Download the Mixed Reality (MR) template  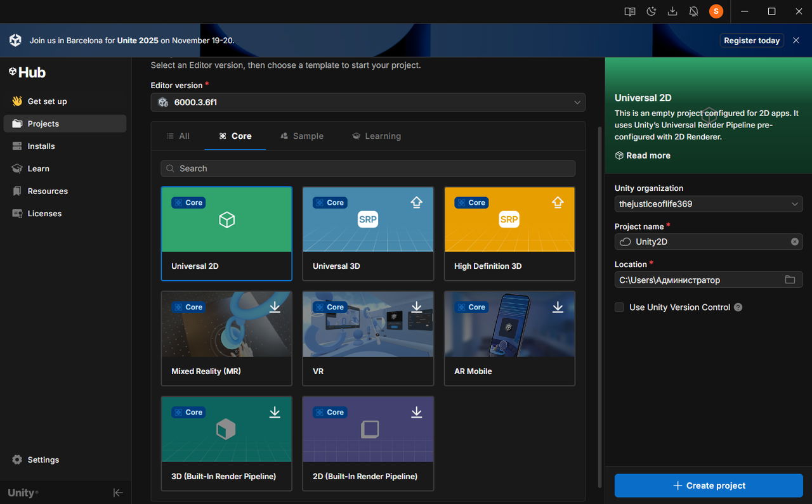[x=275, y=307]
